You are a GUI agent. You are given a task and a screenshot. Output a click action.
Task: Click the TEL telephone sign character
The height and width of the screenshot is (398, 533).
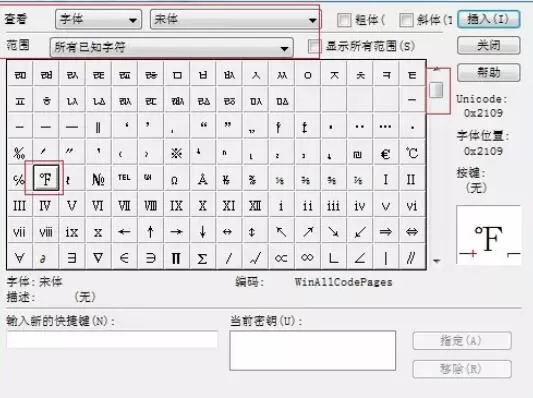click(x=124, y=178)
